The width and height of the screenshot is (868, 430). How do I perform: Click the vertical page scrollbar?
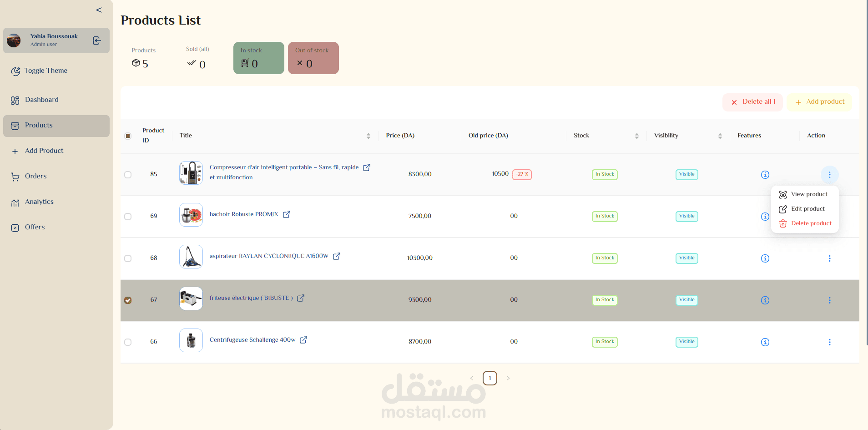click(866, 173)
